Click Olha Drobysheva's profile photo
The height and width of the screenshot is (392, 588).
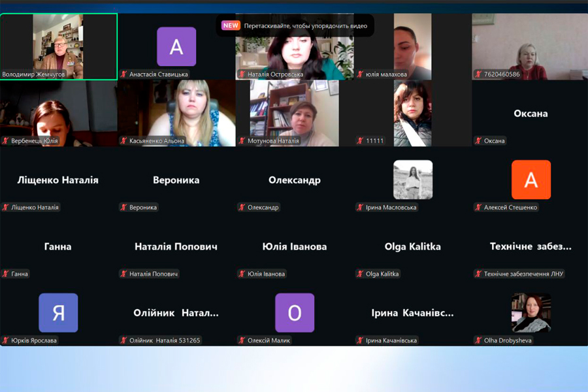(531, 313)
